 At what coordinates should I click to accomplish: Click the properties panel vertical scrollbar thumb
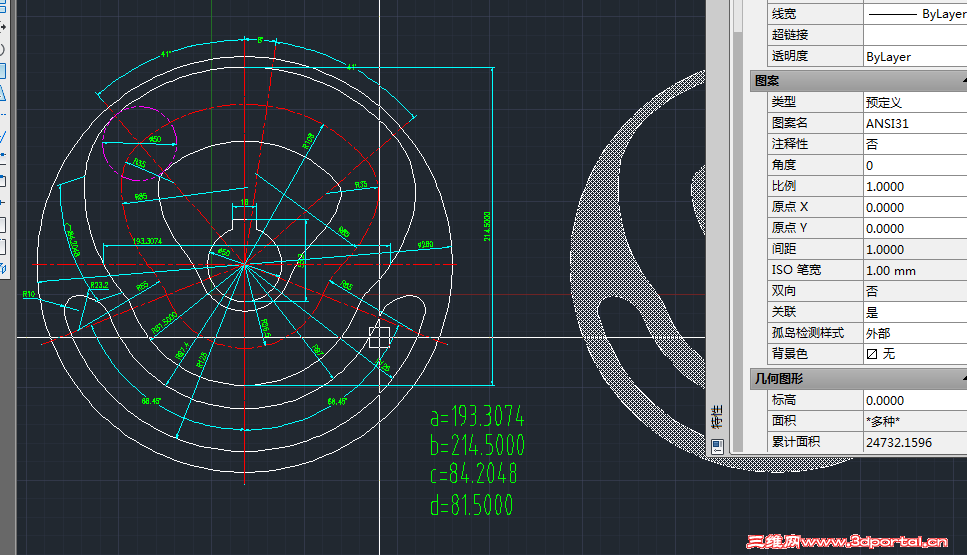click(738, 240)
